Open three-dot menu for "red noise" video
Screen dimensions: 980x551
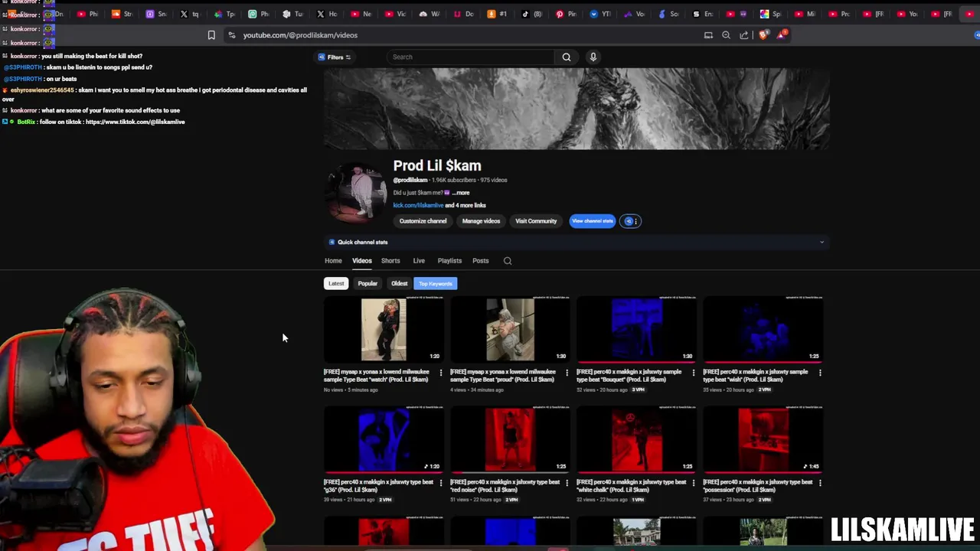[x=567, y=483]
